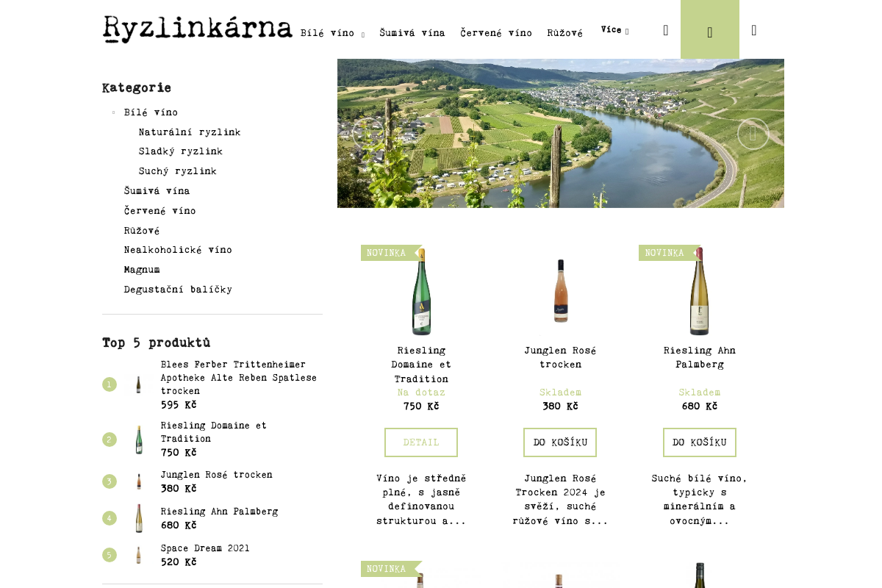882x588 pixels.
Task: Click the Ryzlinkárna logo
Action: [197, 29]
